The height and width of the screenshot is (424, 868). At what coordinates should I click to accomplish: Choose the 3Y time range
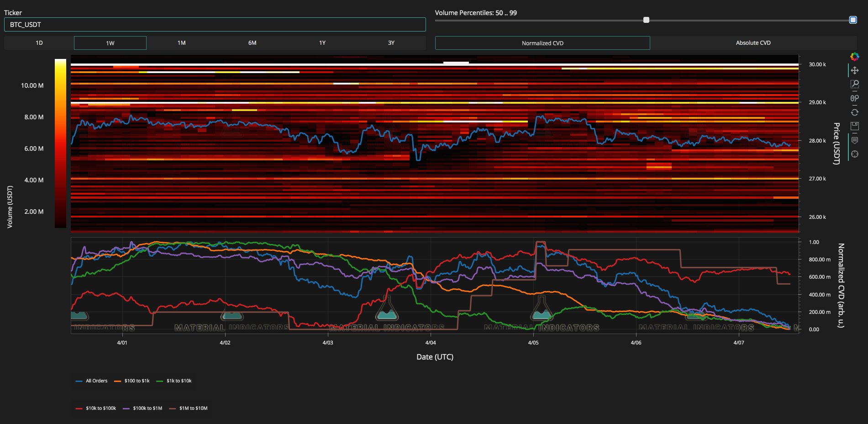(x=391, y=43)
